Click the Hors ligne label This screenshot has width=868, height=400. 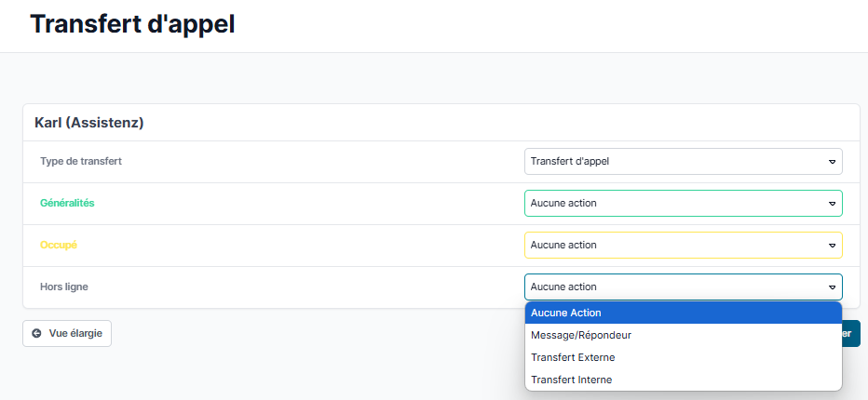pyautogui.click(x=63, y=287)
